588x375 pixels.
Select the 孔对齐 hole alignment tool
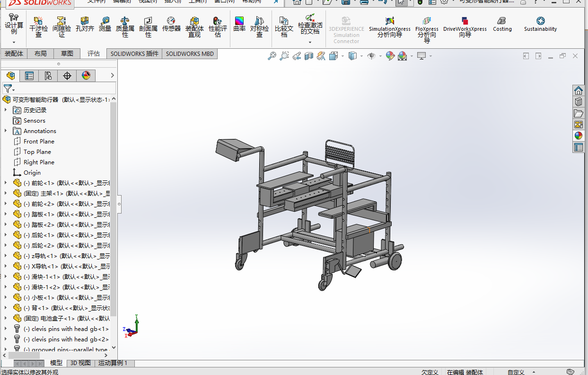(85, 25)
